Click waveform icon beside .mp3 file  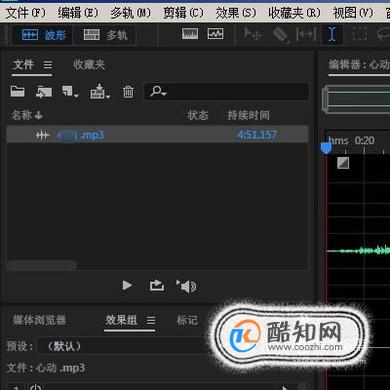tap(43, 135)
